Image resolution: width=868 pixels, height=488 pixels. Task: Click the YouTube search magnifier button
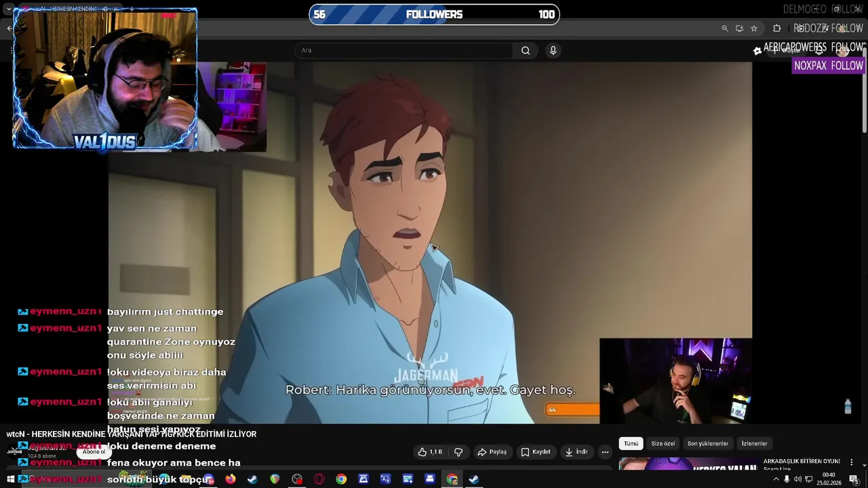pos(526,50)
